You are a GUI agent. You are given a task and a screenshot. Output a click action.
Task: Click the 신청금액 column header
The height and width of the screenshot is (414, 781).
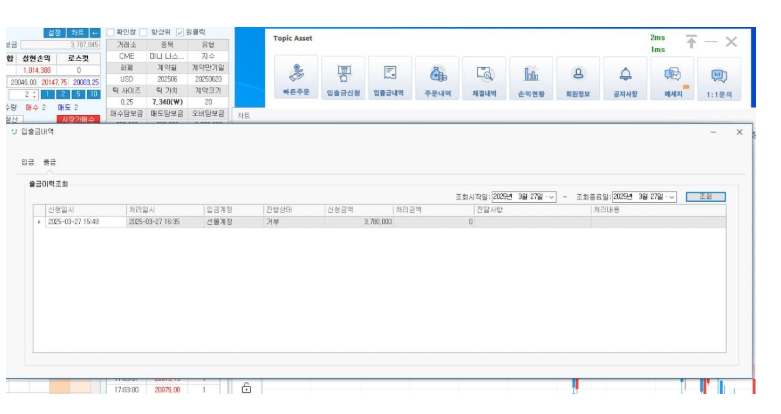(x=359, y=210)
